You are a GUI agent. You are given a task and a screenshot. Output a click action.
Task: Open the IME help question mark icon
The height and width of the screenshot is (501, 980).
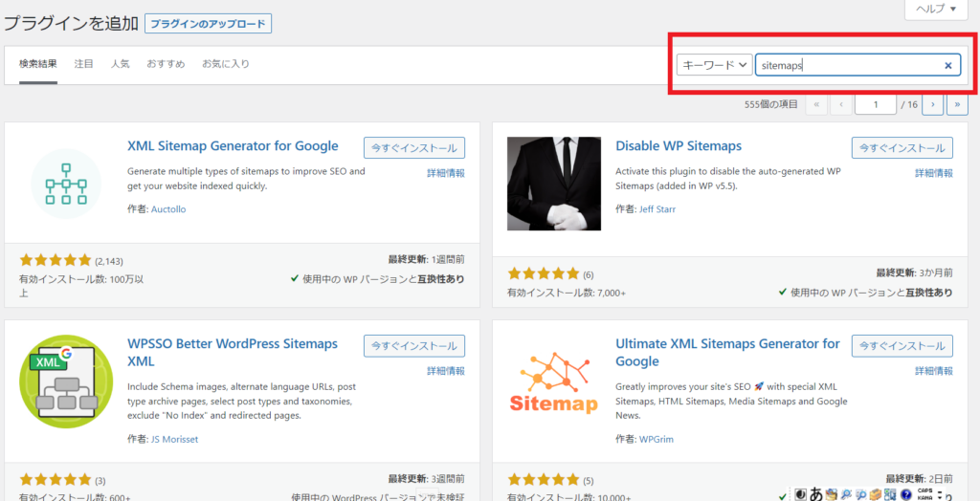point(905,494)
